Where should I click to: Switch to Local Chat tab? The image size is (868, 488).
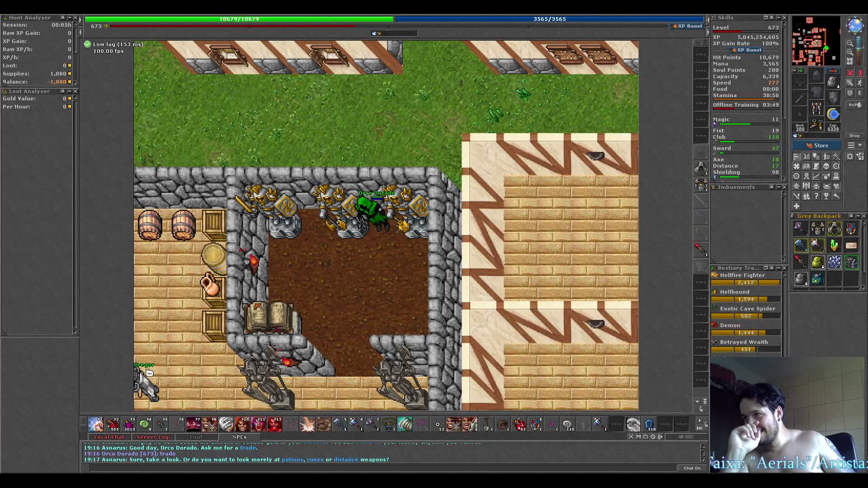pyautogui.click(x=109, y=437)
